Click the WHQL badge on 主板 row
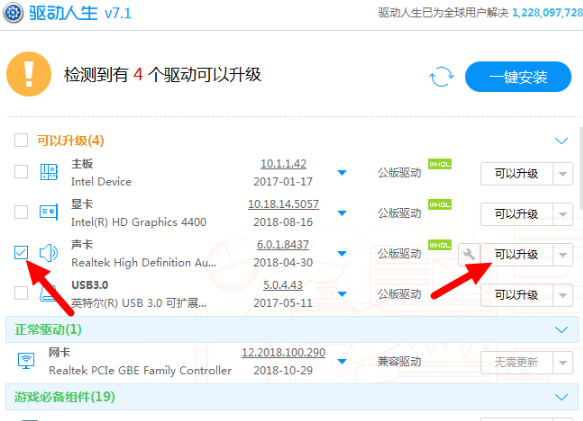 pyautogui.click(x=440, y=164)
